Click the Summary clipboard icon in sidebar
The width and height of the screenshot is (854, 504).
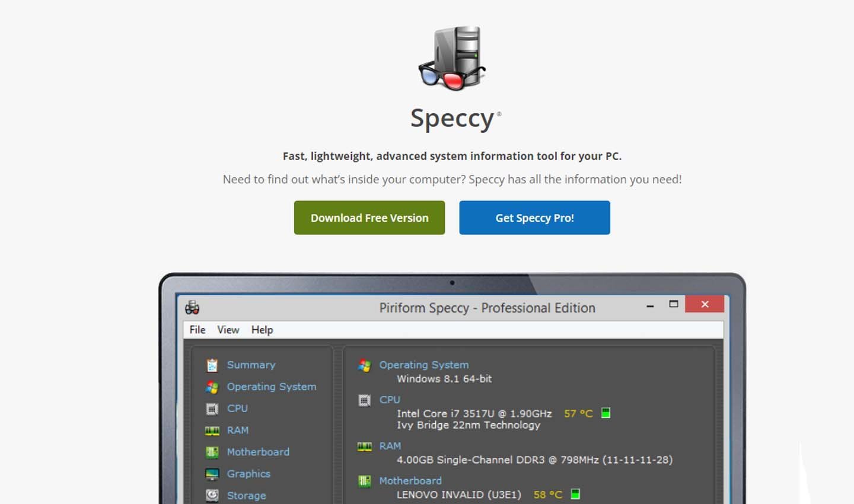[x=212, y=365]
